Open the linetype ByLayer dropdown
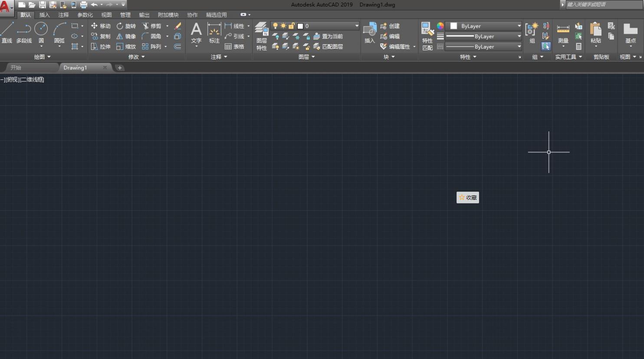Screen dimensions: 644x359 coord(484,46)
